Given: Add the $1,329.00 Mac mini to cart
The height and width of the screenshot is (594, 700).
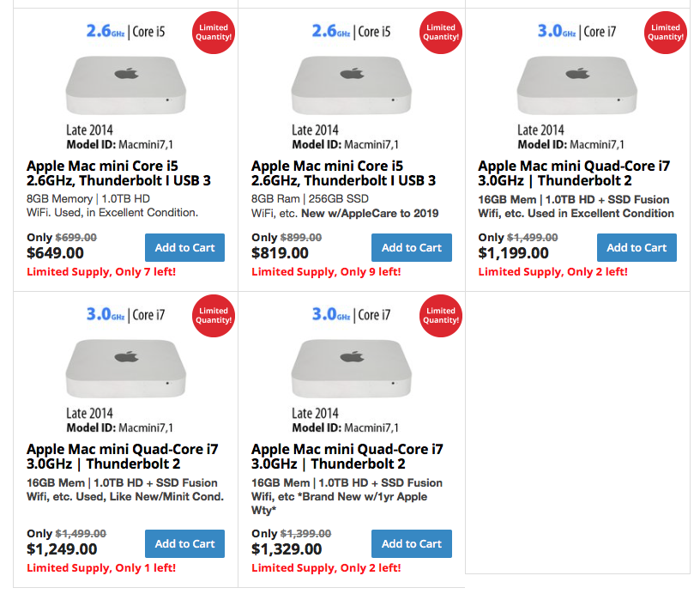Looking at the screenshot, I should tap(411, 543).
